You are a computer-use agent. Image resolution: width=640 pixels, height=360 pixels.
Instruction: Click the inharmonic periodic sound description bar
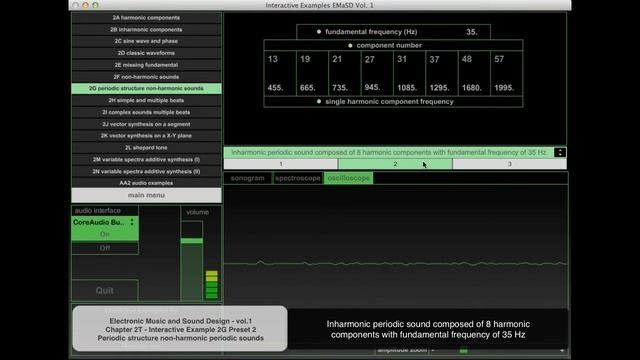click(389, 153)
